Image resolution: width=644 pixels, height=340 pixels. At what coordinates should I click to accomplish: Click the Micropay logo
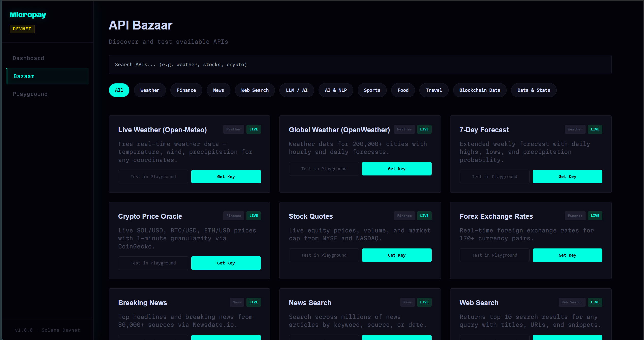pyautogui.click(x=28, y=15)
